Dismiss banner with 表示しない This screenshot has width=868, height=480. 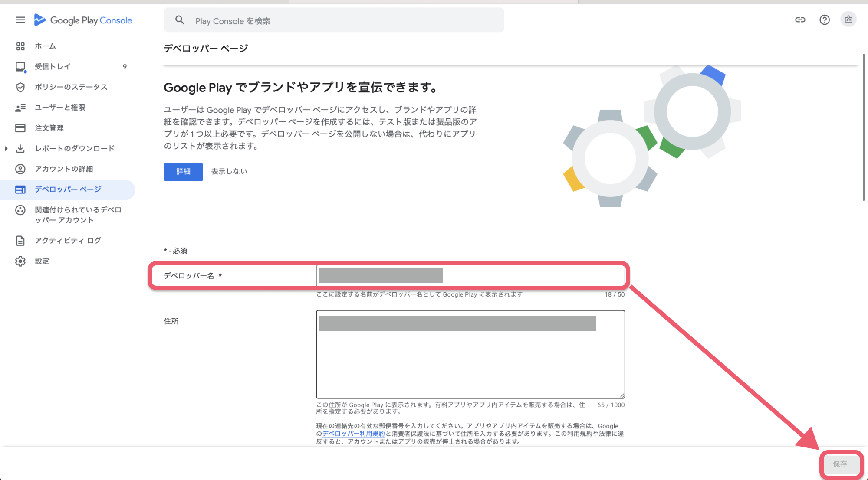229,172
